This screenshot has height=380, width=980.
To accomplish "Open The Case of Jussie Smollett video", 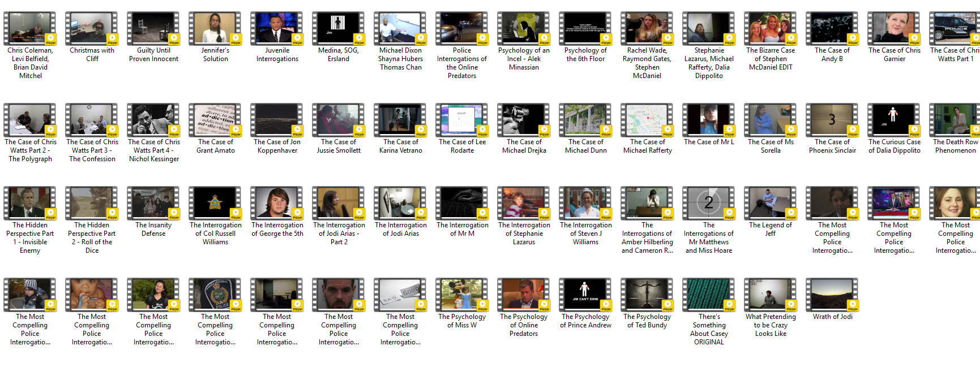I will [339, 120].
